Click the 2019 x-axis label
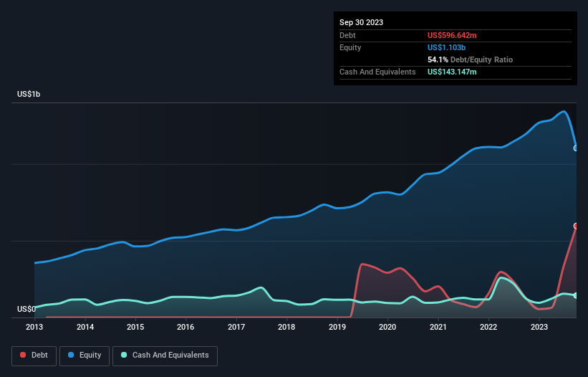Image resolution: width=588 pixels, height=377 pixels. pyautogui.click(x=337, y=327)
